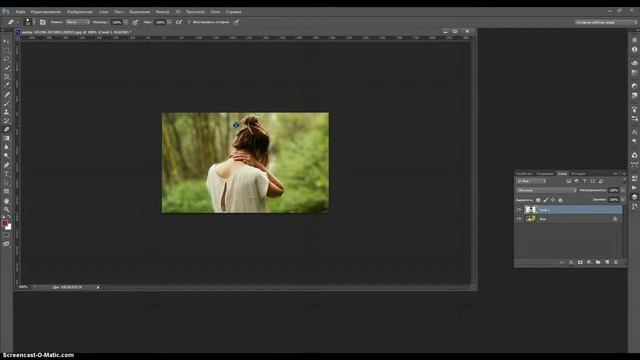Screen dimensions: 640x360
Task: Open eraser opacity slider arrow in options bar
Action: pyautogui.click(x=126, y=22)
